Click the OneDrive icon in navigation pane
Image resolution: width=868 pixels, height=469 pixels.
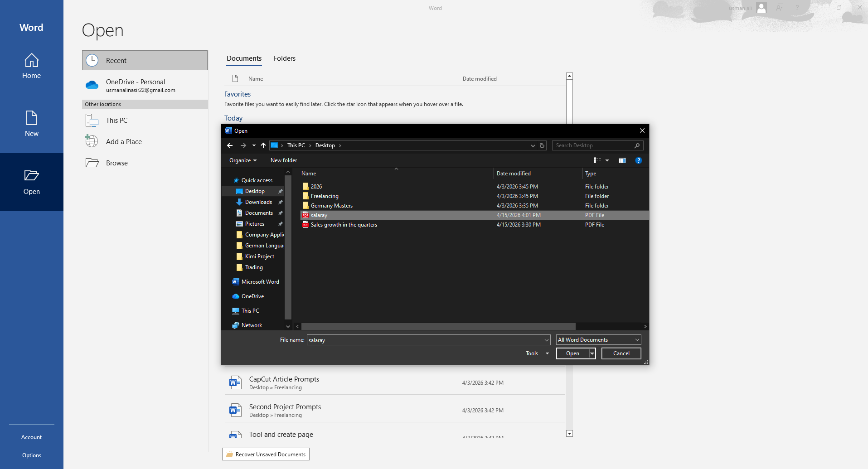pos(236,296)
